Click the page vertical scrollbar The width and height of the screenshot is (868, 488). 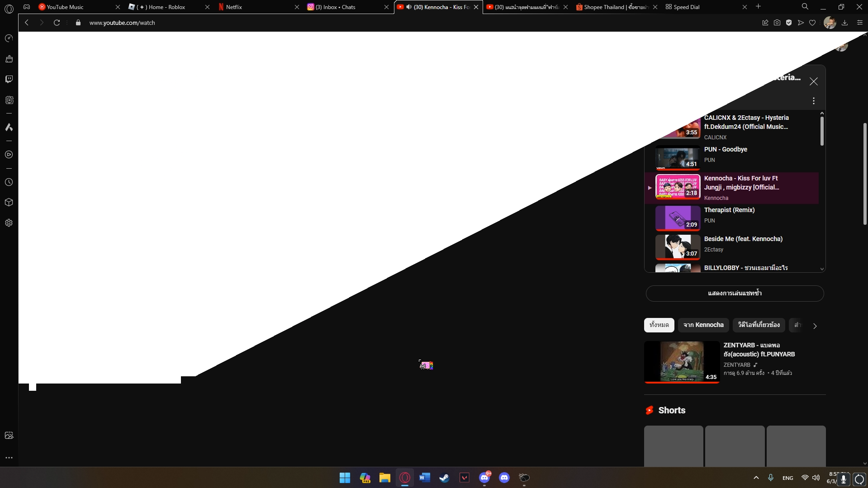tap(865, 174)
